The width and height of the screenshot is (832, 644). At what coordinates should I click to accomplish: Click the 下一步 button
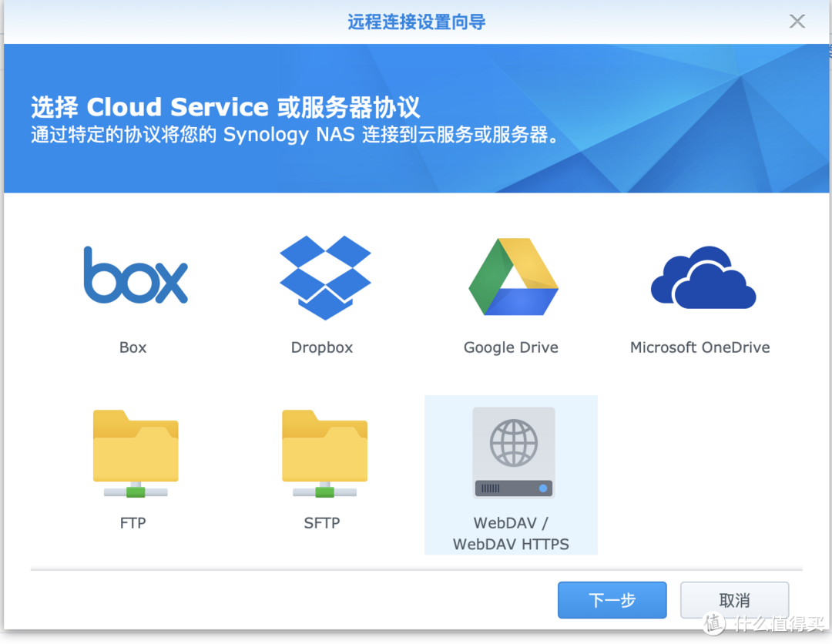(x=612, y=600)
